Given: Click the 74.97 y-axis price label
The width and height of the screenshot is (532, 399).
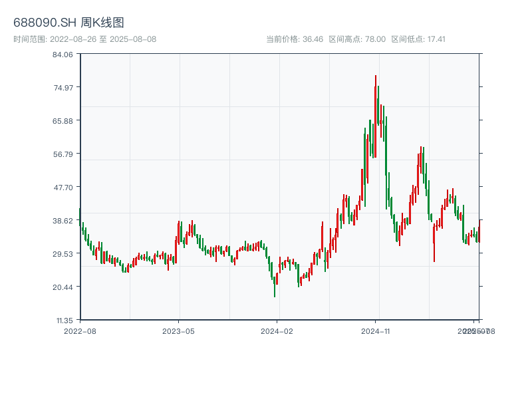Looking at the screenshot, I should (63, 88).
